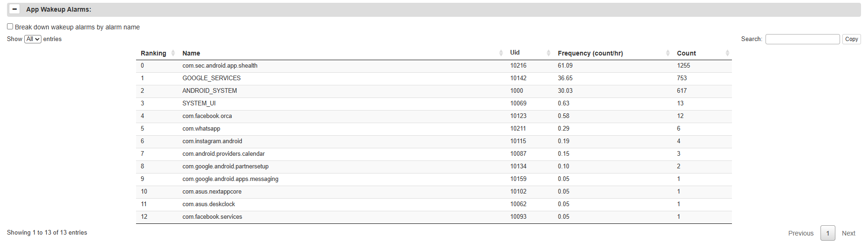Open the Show entries dropdown

(33, 39)
